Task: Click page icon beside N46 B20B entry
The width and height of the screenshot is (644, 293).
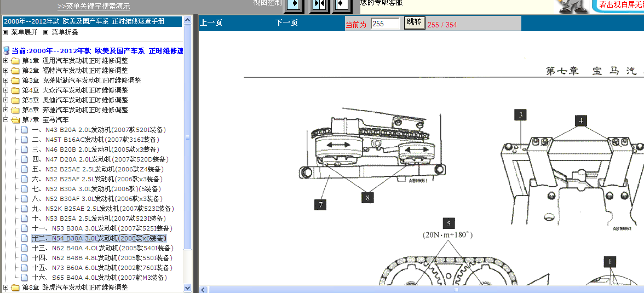Action: click(x=25, y=150)
